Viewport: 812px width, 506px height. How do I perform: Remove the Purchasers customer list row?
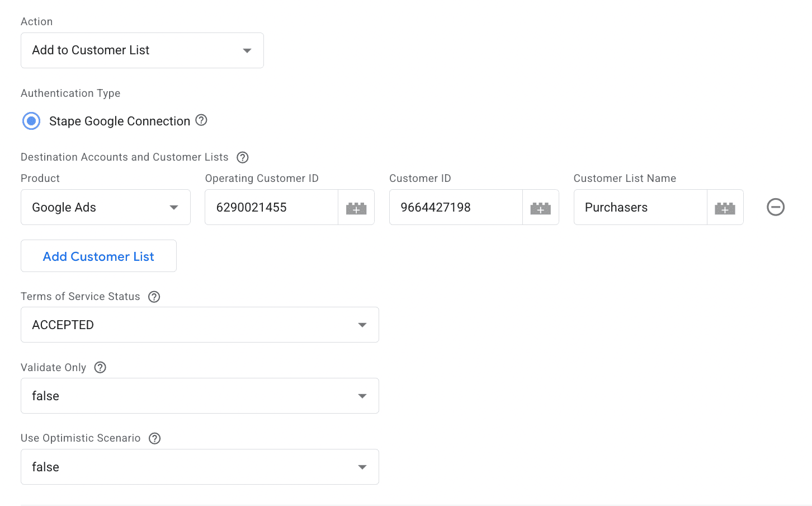(x=776, y=207)
